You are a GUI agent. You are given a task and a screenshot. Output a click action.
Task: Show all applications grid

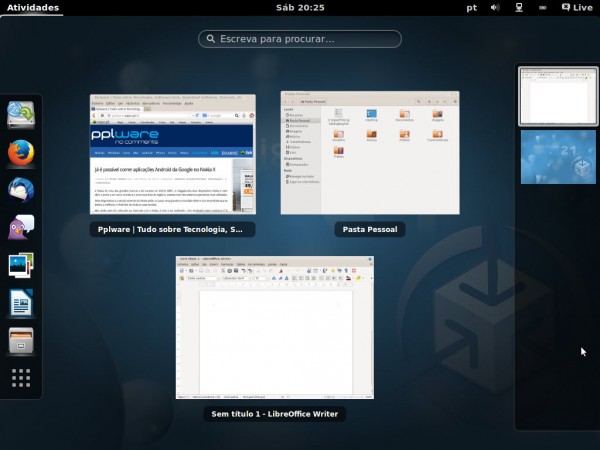pyautogui.click(x=21, y=378)
